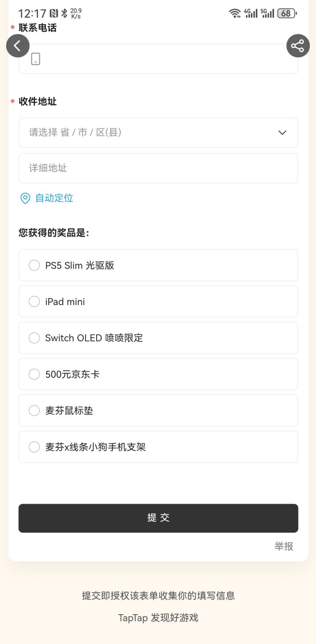316x644 pixels.
Task: Tap the 举报 report link
Action: [x=284, y=546]
